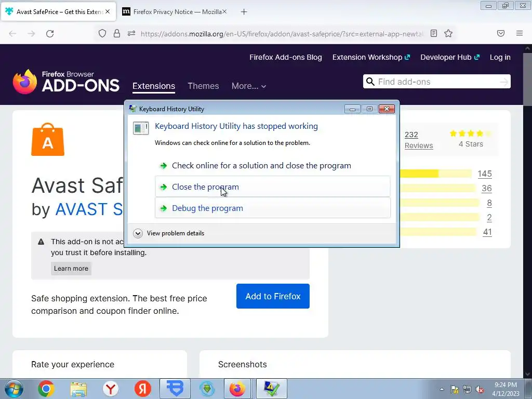Open the 8 three-star reviews count

pos(489,203)
